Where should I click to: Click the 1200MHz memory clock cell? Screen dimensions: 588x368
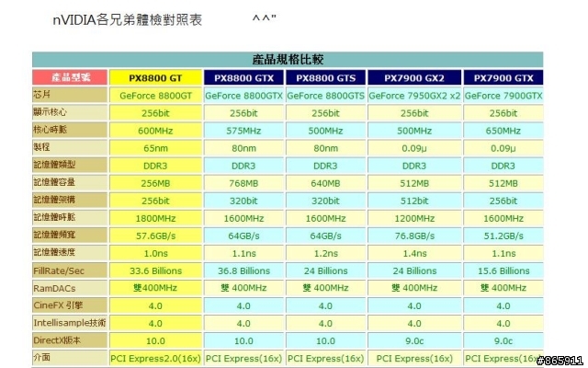tap(414, 218)
